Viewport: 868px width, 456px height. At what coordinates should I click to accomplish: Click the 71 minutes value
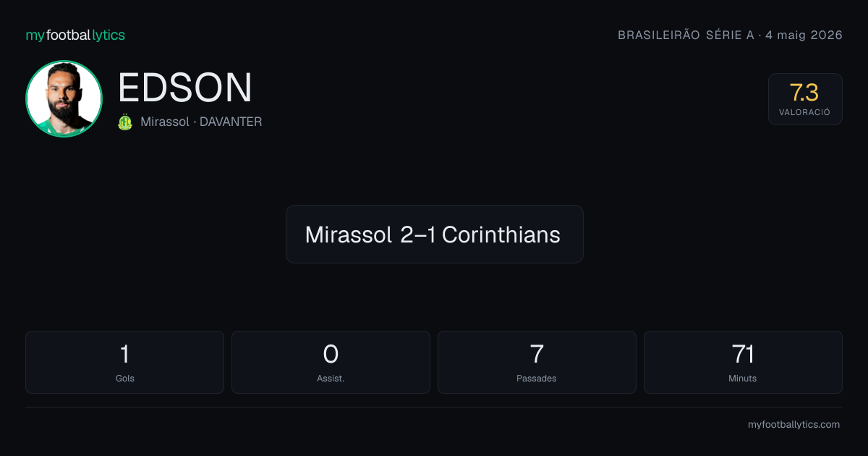pos(743,354)
